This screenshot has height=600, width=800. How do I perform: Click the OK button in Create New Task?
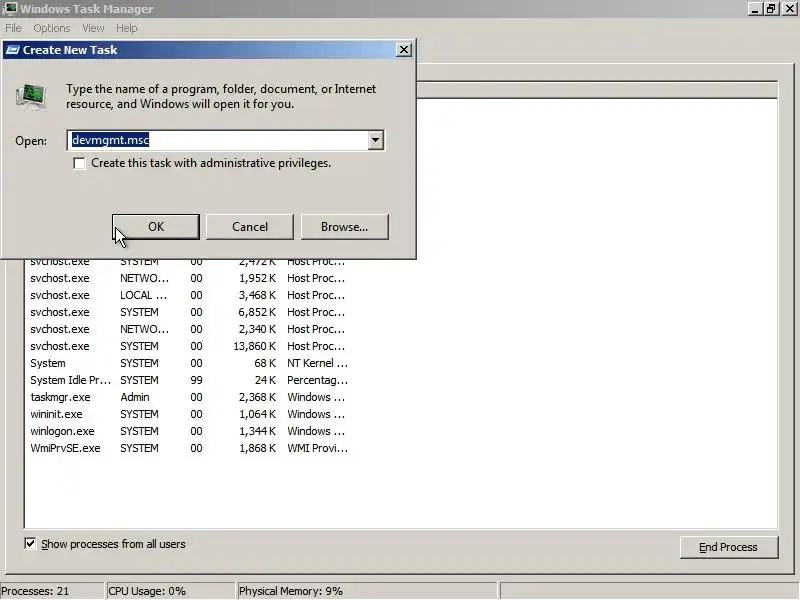click(156, 227)
